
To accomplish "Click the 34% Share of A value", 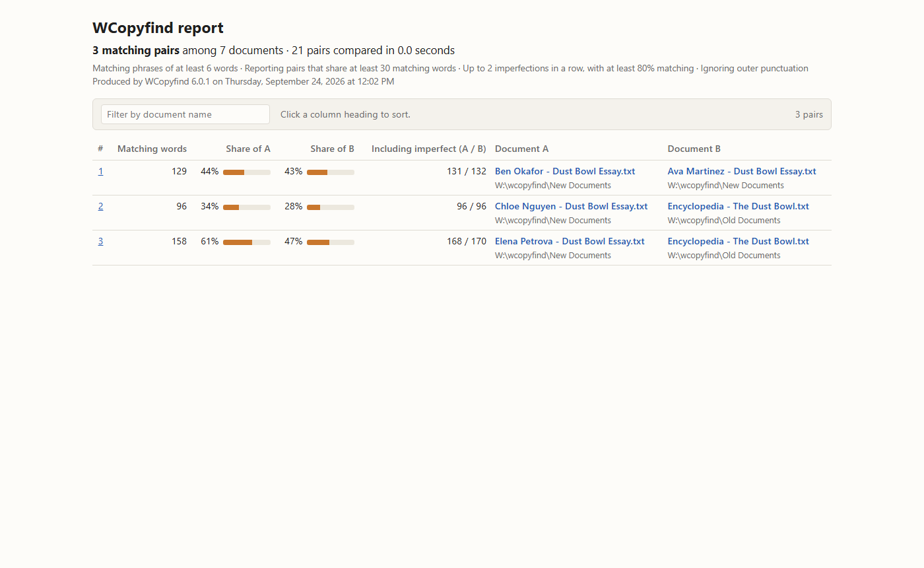I will (210, 206).
